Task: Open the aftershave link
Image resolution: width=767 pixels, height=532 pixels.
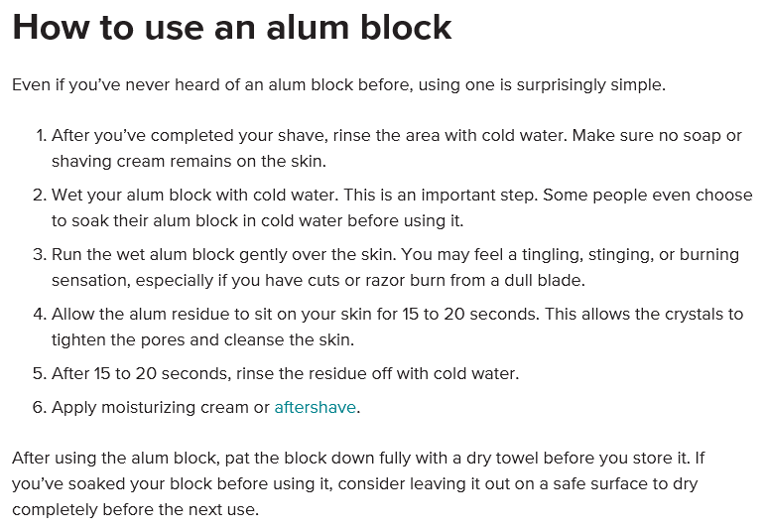Action: [x=315, y=407]
